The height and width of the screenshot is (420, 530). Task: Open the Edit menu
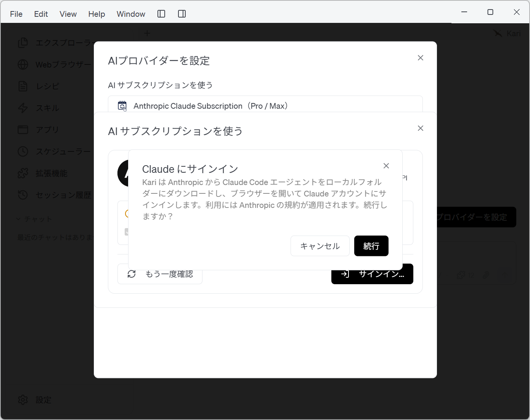click(x=41, y=14)
